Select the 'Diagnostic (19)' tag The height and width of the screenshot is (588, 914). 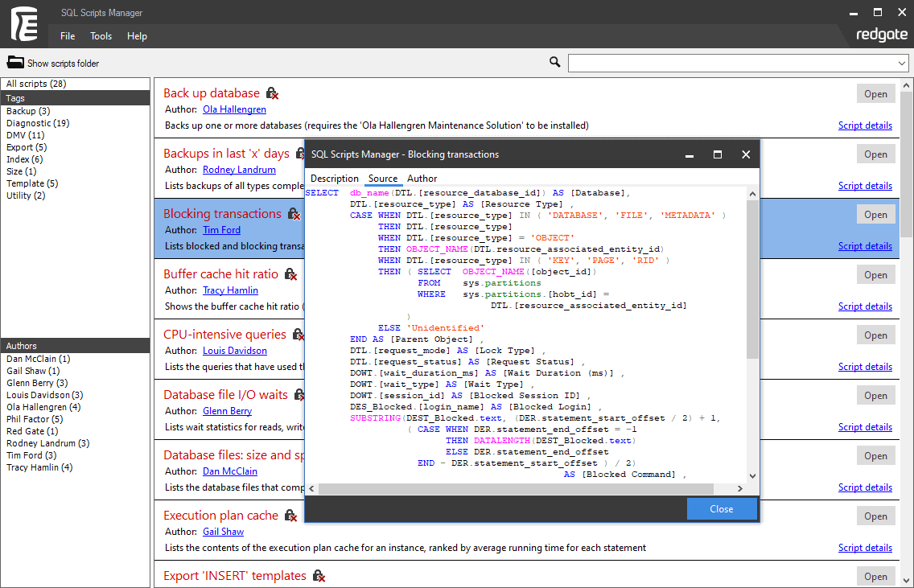point(37,122)
